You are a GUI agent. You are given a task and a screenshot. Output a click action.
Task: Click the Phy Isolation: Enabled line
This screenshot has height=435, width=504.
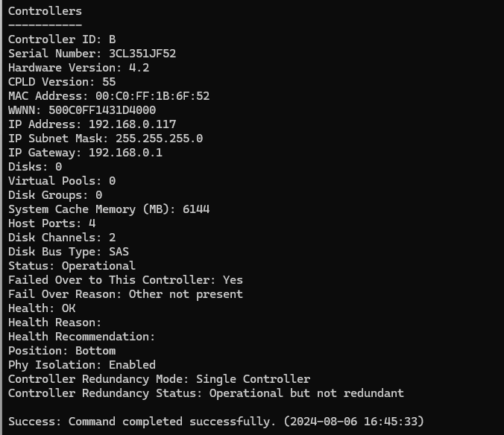(x=82, y=365)
